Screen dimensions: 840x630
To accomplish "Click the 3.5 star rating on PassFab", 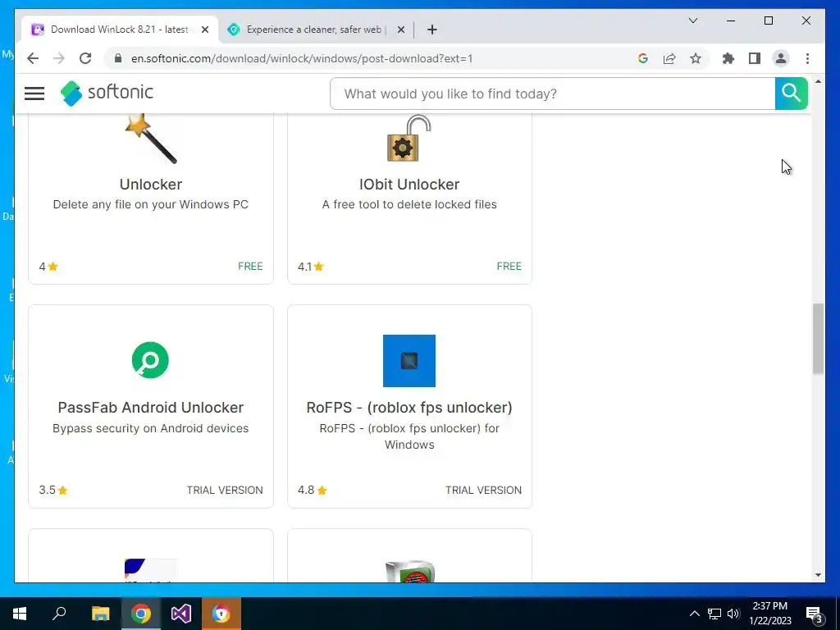I will (53, 491).
